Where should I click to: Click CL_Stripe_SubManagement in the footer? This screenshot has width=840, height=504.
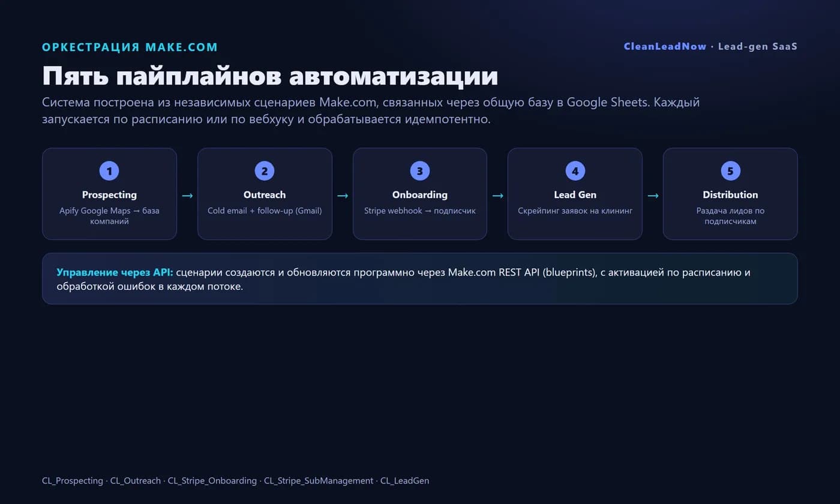tap(319, 481)
